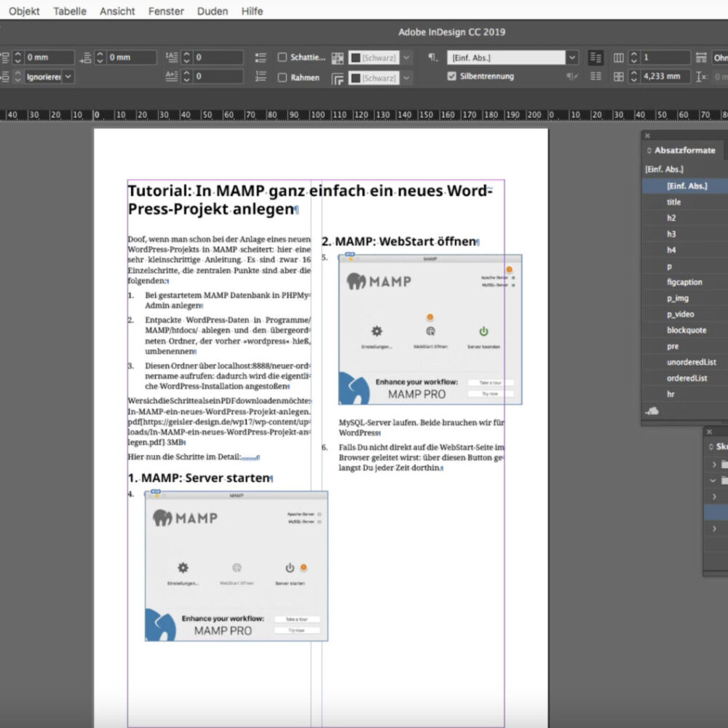
Task: Click the lines icon below the highlighted column-align icon
Action: point(596,76)
